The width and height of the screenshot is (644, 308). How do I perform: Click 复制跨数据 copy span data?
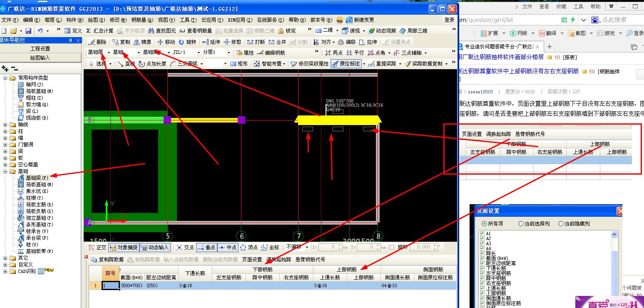pyautogui.click(x=107, y=259)
